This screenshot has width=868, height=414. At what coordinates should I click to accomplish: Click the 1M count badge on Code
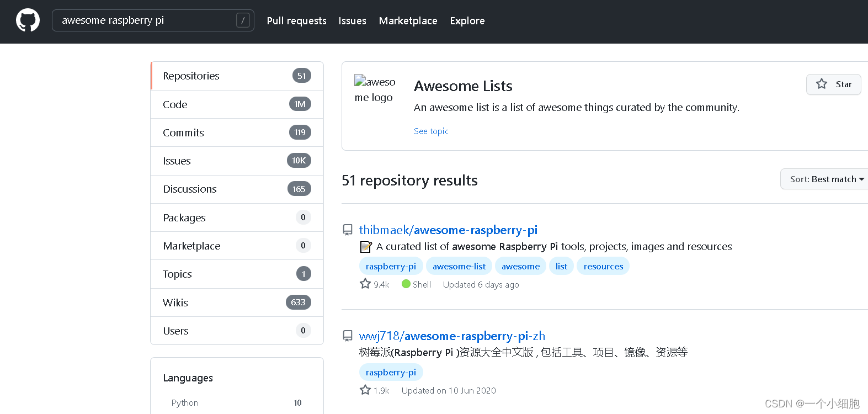300,104
